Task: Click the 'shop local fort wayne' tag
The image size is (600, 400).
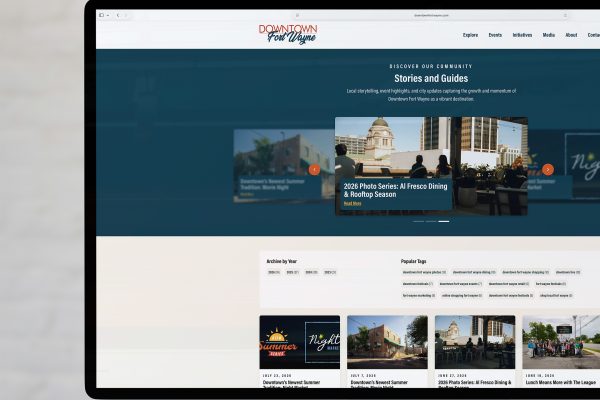Action: 556,296
